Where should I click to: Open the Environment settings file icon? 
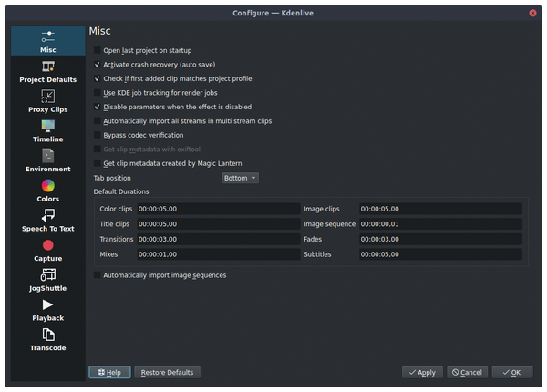[47, 156]
